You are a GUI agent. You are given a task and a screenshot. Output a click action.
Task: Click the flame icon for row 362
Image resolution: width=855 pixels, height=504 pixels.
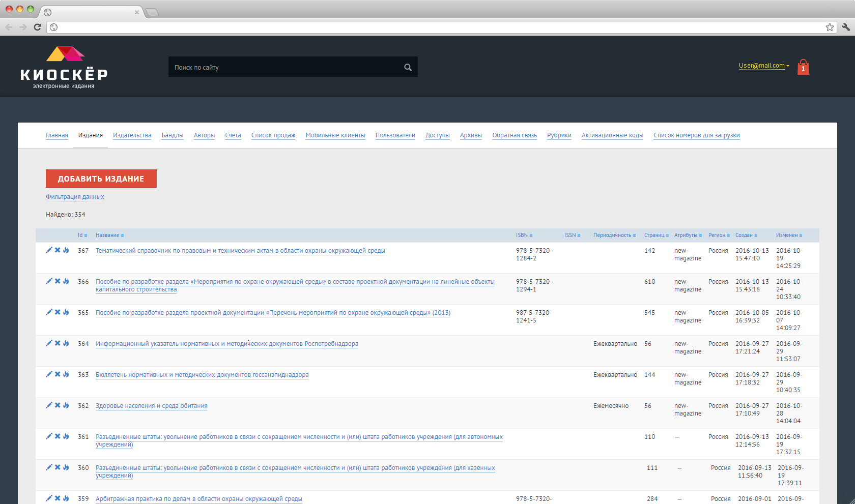[66, 405]
